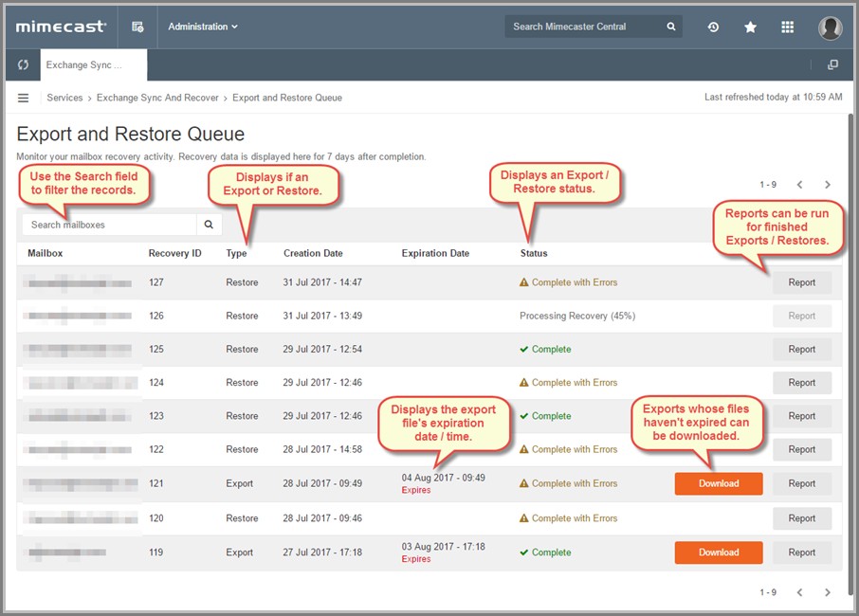The height and width of the screenshot is (616, 859).
Task: Click the pop-out window icon
Action: click(832, 64)
